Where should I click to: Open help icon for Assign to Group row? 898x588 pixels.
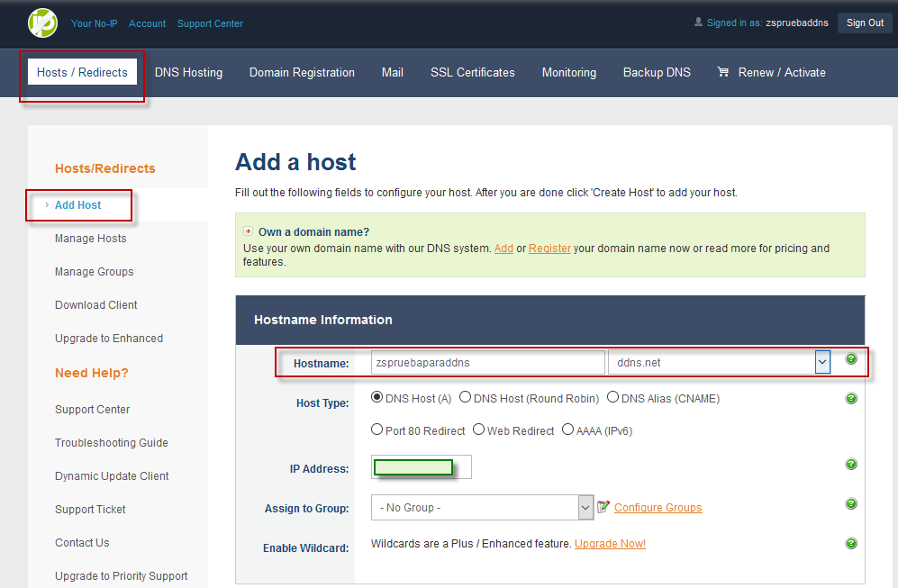coord(851,504)
